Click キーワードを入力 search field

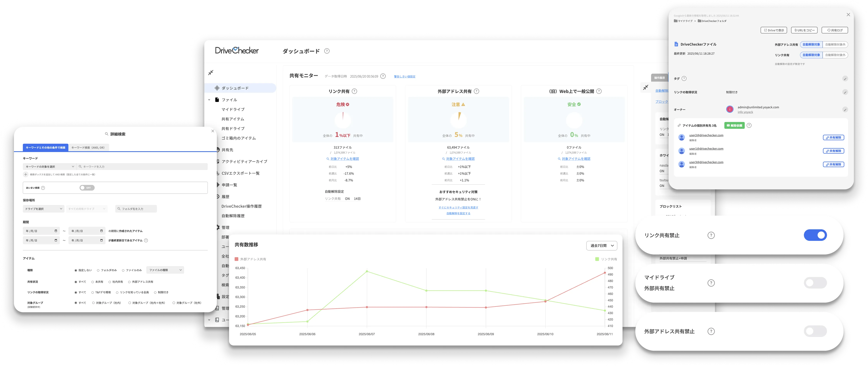coord(142,167)
